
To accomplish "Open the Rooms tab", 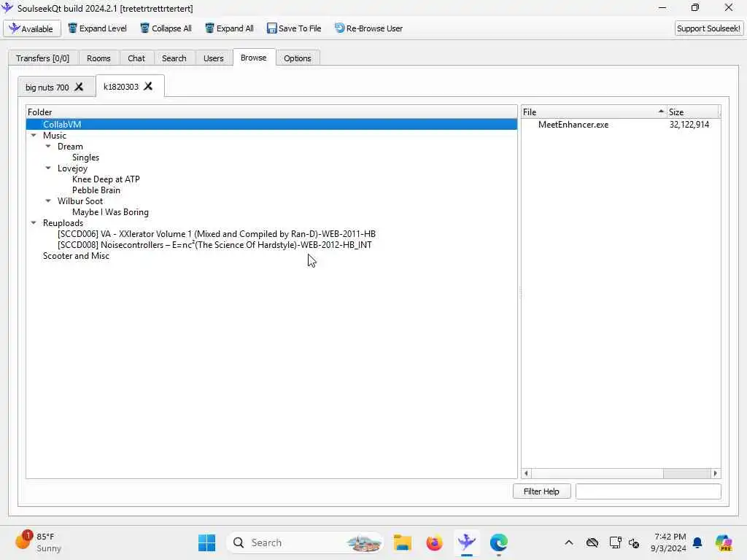I will [98, 58].
